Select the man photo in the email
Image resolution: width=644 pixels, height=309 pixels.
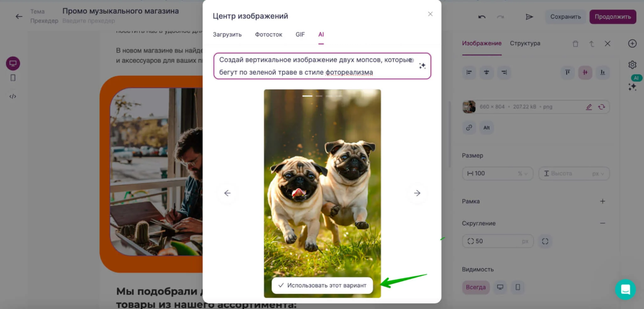pos(156,172)
